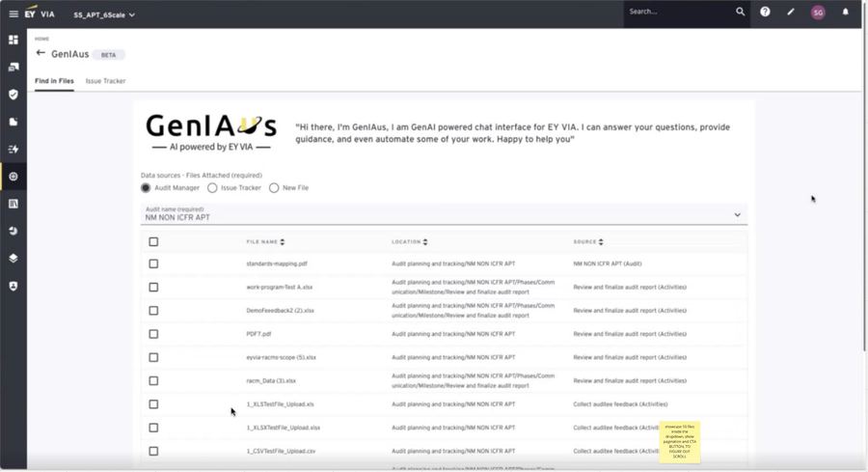Open the document sidebar icon
Image resolution: width=868 pixels, height=472 pixels.
[14, 122]
